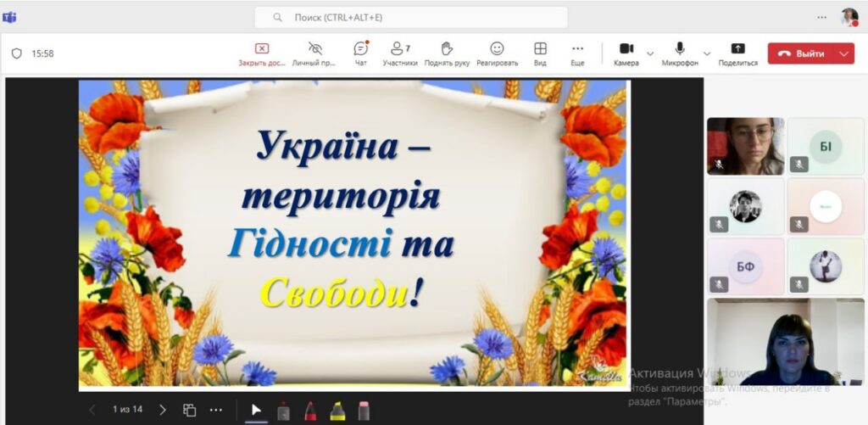This screenshot has height=425, width=868.
Task: Toggle private view of presentation
Action: (x=314, y=53)
